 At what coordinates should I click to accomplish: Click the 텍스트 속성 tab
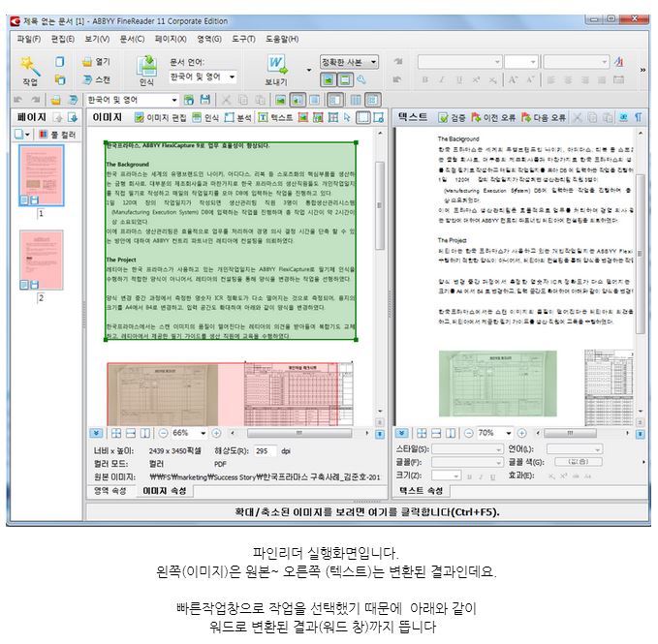coord(421,491)
